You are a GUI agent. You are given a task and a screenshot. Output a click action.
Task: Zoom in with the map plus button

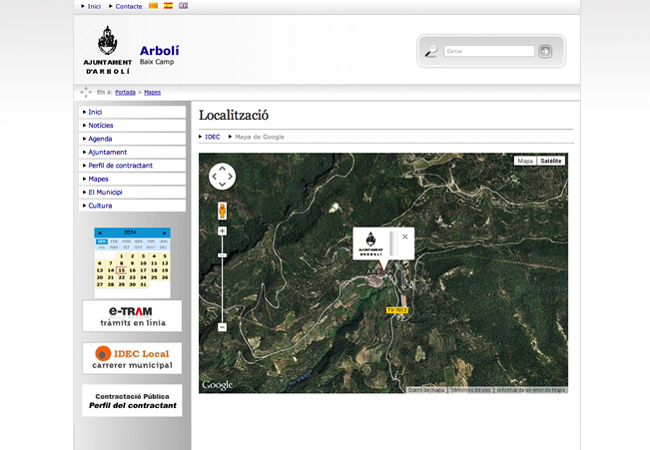(222, 231)
